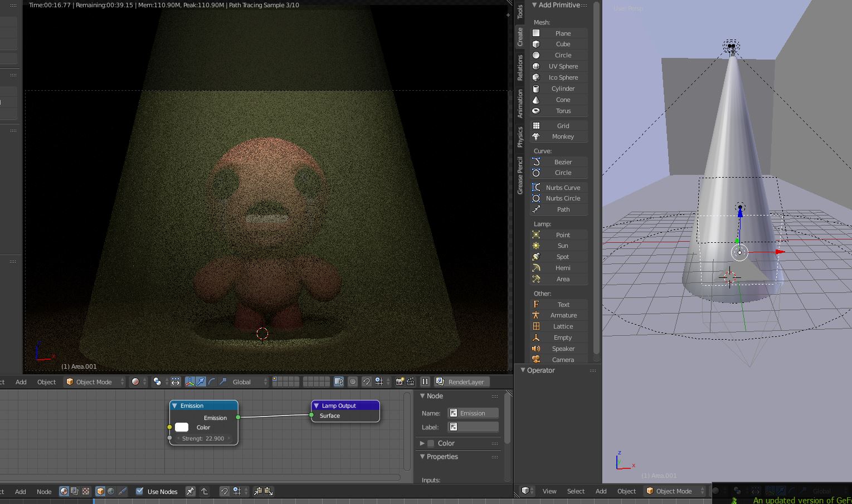852x504 pixels.
Task: Collapse the Add Primitive panel
Action: tap(534, 5)
